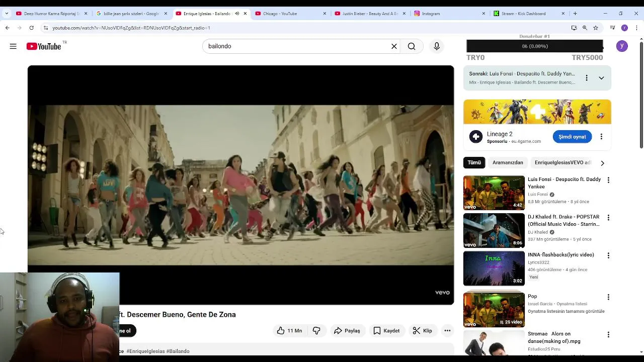Viewport: 644px width, 362px height.
Task: View site information icon in address bar
Action: [46, 28]
